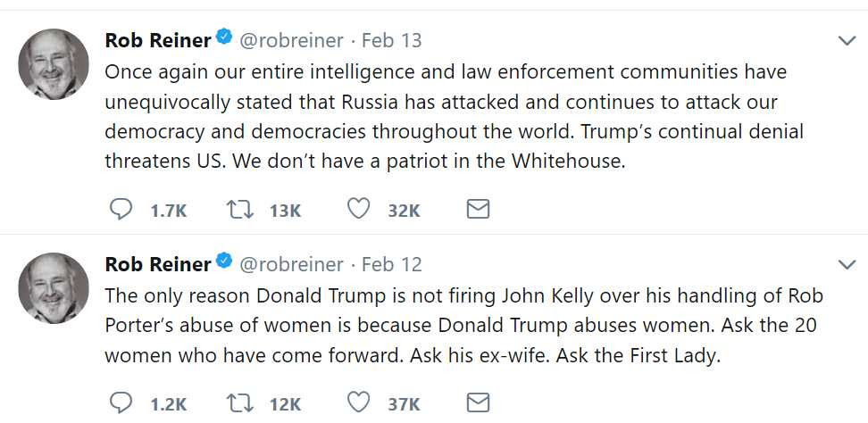Click Rob Reiner name on Feb 12 tweet
Screen dimensions: 868x423
pos(158,264)
